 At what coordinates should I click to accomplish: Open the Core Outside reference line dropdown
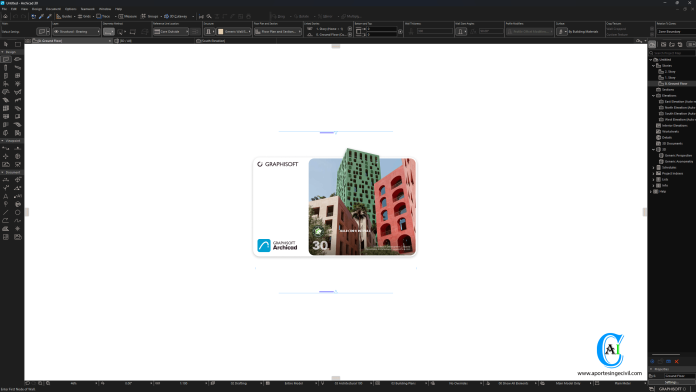[x=171, y=32]
